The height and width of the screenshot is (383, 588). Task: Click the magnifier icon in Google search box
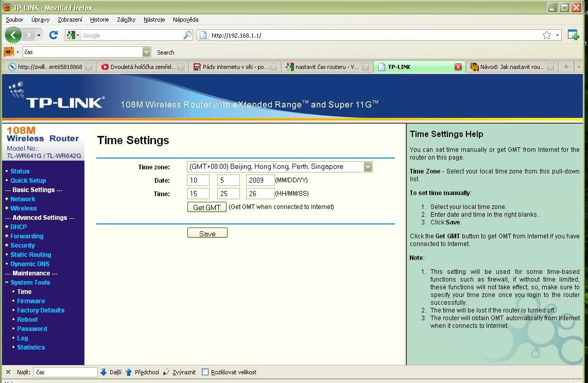coord(187,35)
